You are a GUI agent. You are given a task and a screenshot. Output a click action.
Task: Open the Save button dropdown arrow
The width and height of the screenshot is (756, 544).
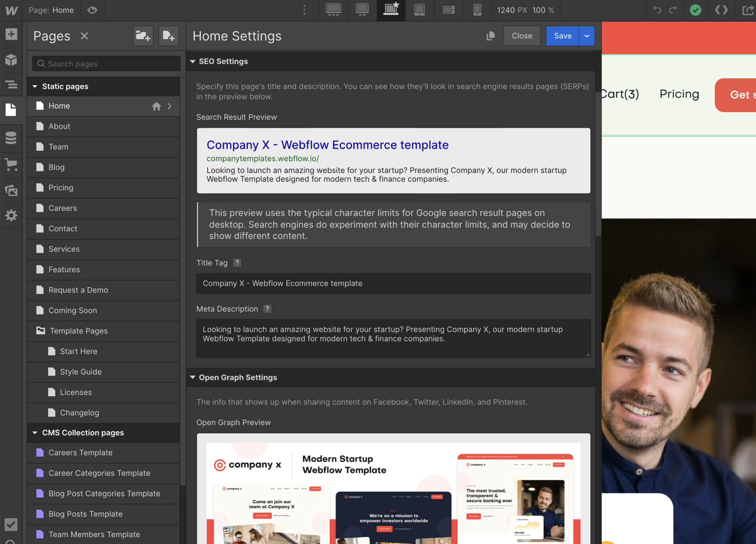587,36
